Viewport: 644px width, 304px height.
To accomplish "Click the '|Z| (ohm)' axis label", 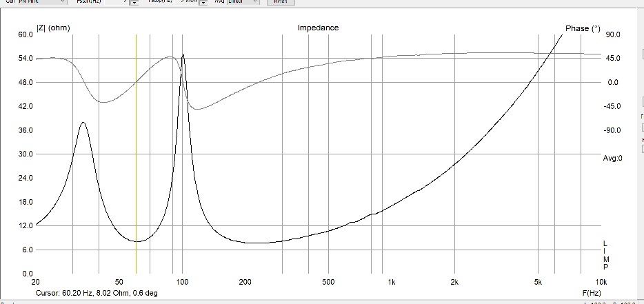I will click(x=53, y=28).
